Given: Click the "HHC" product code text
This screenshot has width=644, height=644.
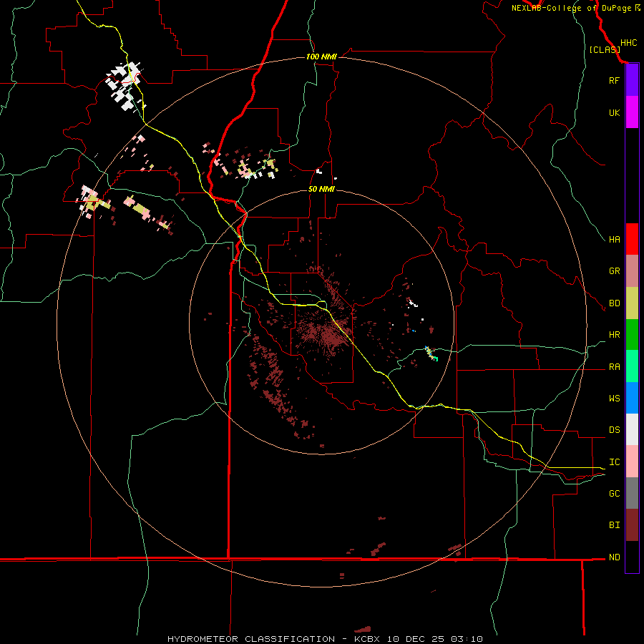Looking at the screenshot, I should [x=628, y=43].
